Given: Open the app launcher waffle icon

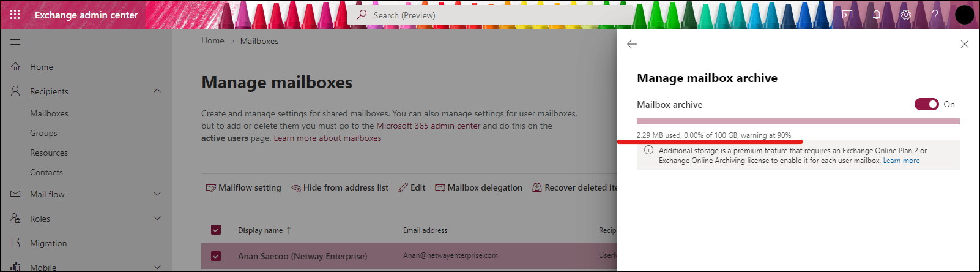Looking at the screenshot, I should (x=15, y=15).
